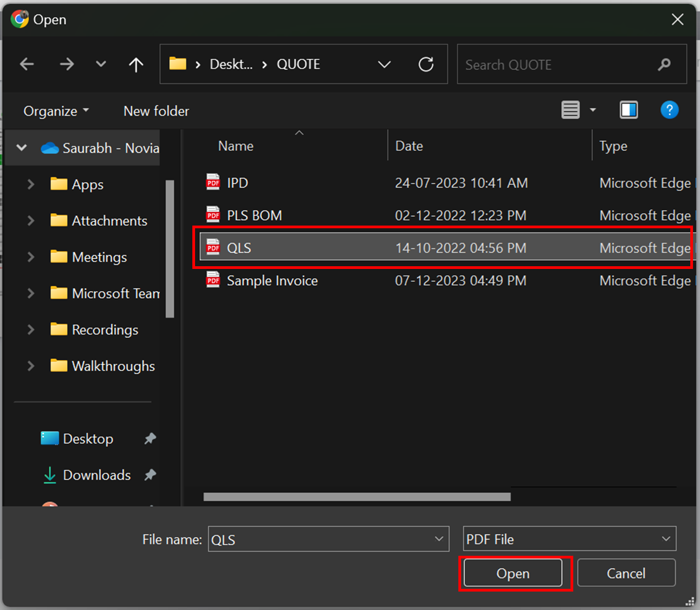Select the Sample Invoice PDF file

click(x=272, y=281)
